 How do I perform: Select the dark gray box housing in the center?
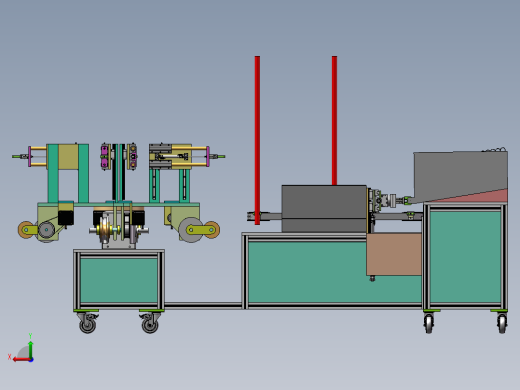point(324,209)
